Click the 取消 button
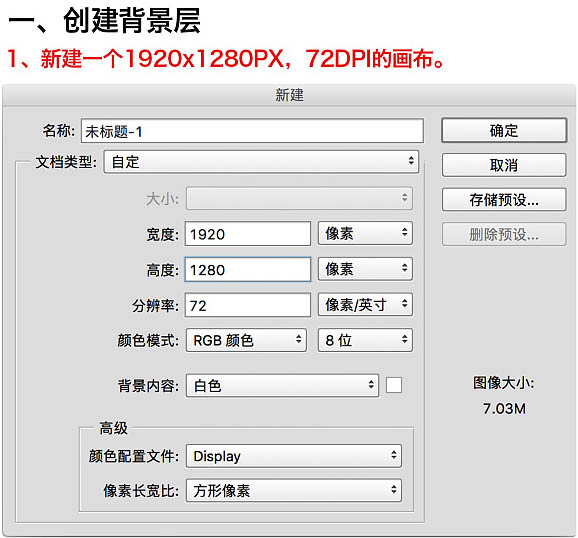The width and height of the screenshot is (578, 538). point(504,165)
